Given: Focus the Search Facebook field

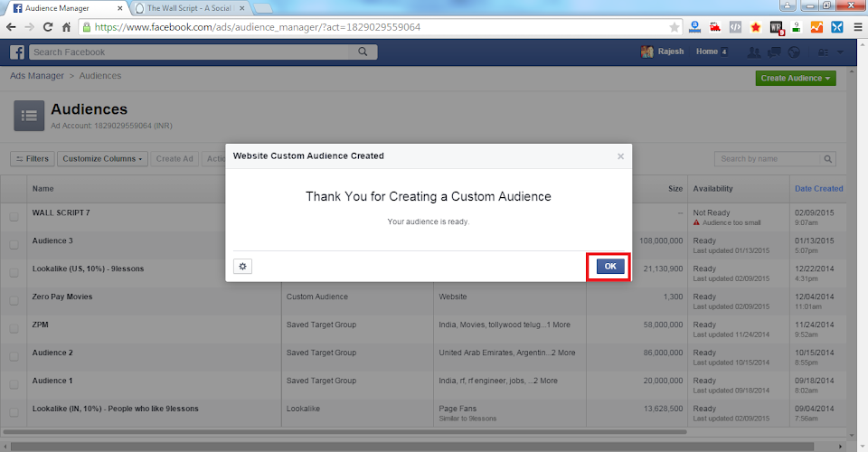Looking at the screenshot, I should tap(191, 52).
